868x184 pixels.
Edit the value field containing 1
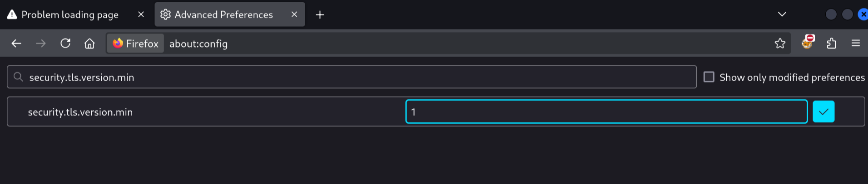click(x=606, y=111)
